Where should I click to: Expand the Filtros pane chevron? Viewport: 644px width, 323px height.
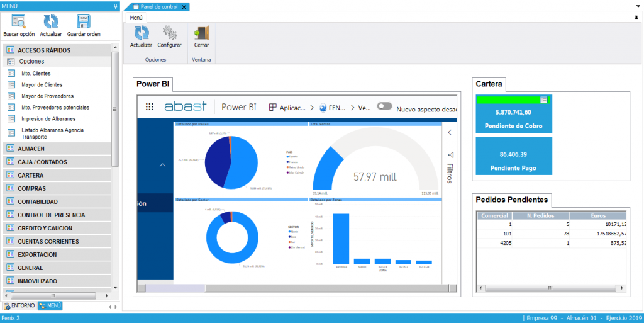[x=450, y=133]
